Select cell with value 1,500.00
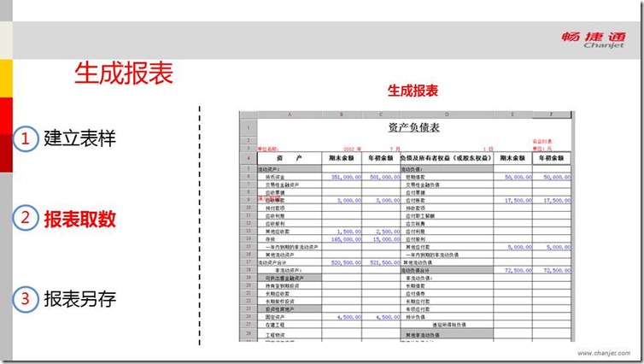Image resolution: width=644 pixels, height=364 pixels. [x=342, y=232]
